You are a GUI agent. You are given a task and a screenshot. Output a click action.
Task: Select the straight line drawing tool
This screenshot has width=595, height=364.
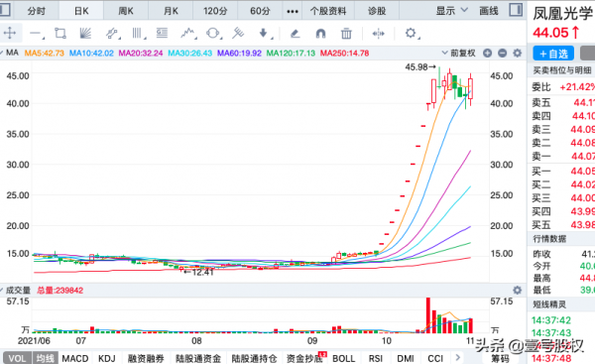coord(37,34)
